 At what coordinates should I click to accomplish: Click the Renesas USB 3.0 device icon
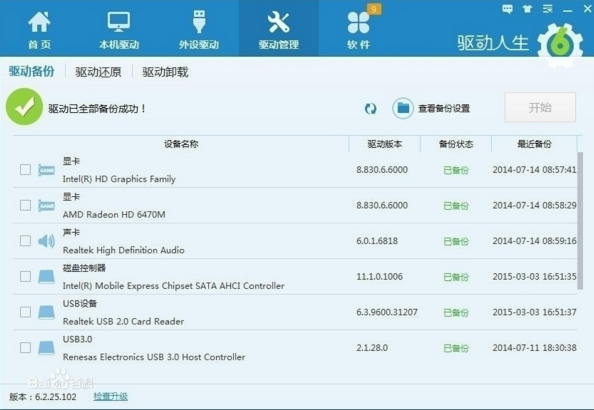pyautogui.click(x=46, y=348)
